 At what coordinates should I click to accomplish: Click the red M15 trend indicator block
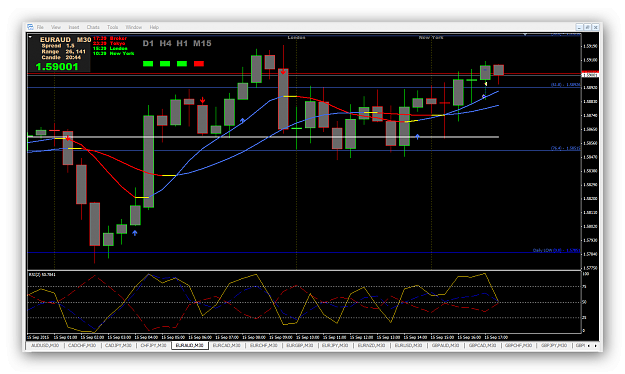[199, 63]
